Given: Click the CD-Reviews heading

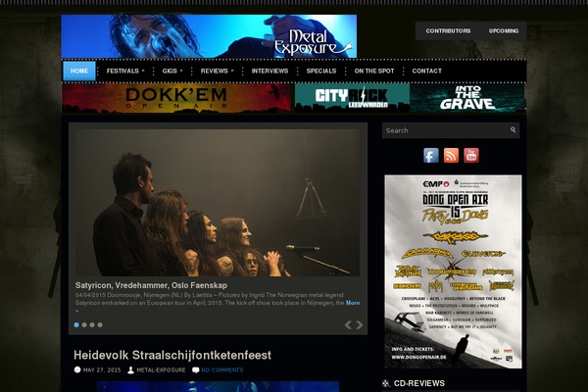Looking at the screenshot, I should point(419,383).
